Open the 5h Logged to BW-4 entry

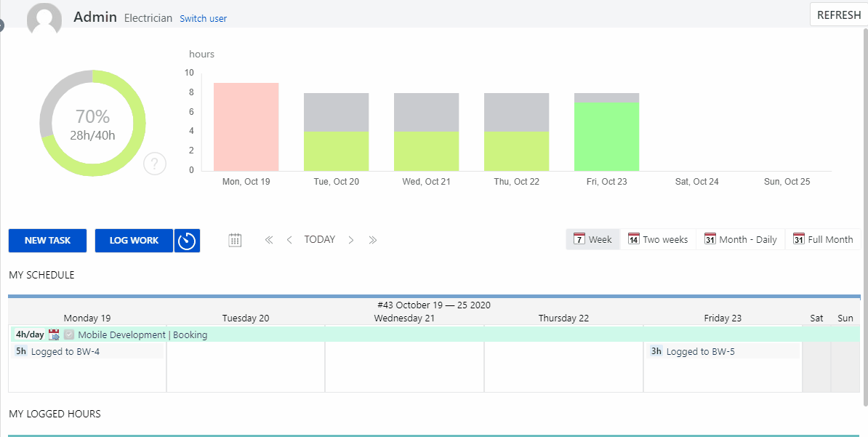(87, 351)
